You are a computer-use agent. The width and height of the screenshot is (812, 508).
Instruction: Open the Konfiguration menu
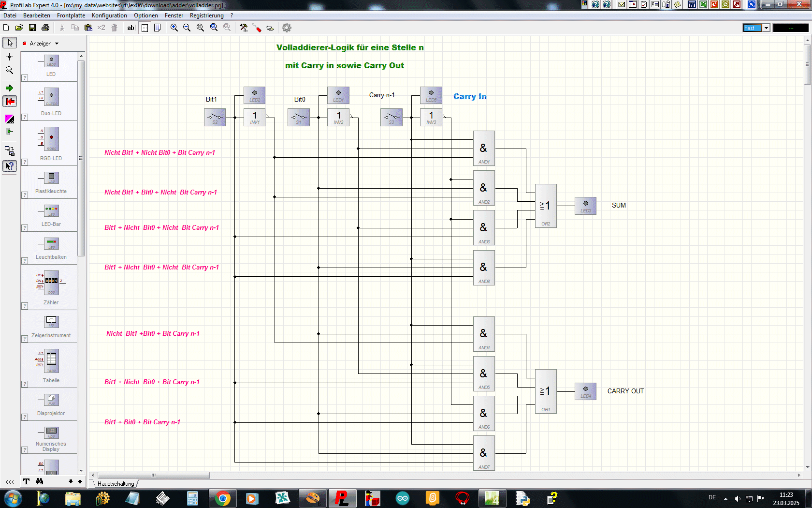(x=109, y=15)
